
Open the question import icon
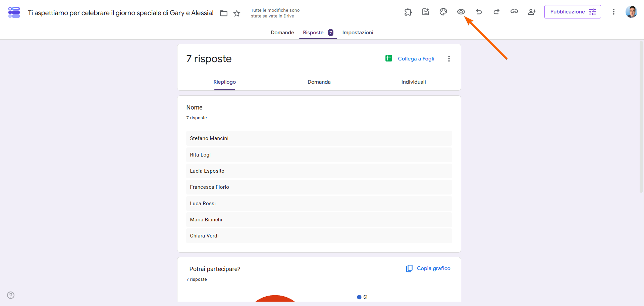click(x=426, y=12)
